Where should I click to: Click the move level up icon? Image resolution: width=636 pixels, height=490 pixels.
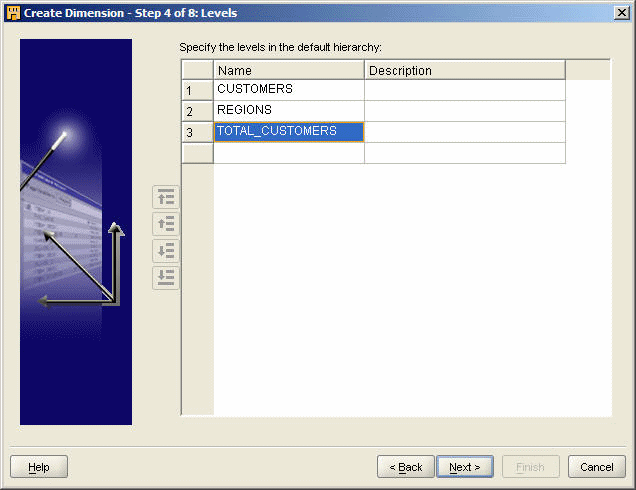pos(166,224)
